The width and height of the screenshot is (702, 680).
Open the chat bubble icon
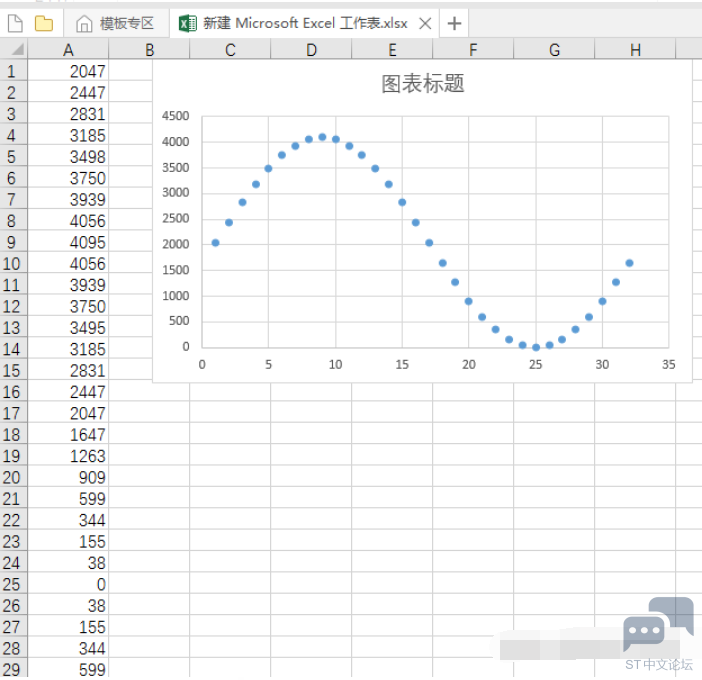[658, 624]
